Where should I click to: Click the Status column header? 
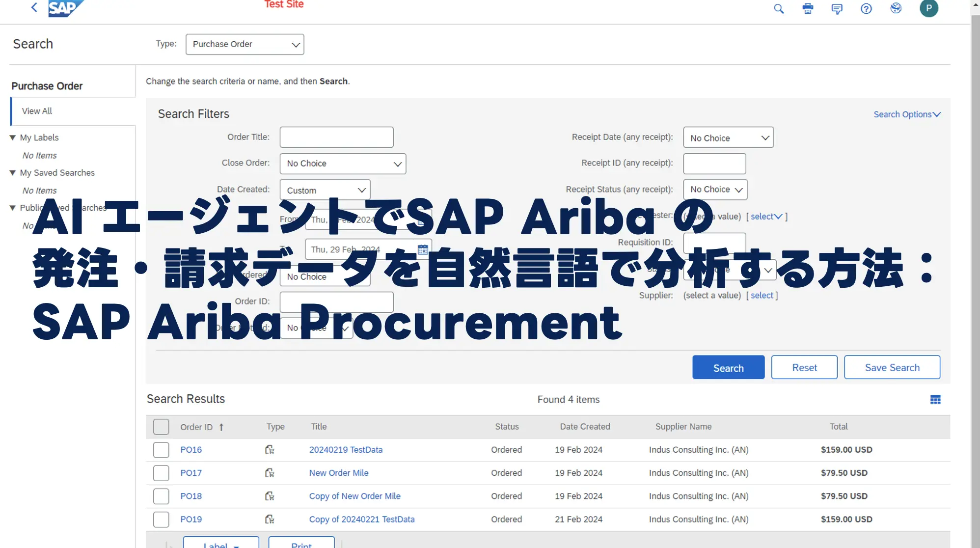[x=507, y=427]
